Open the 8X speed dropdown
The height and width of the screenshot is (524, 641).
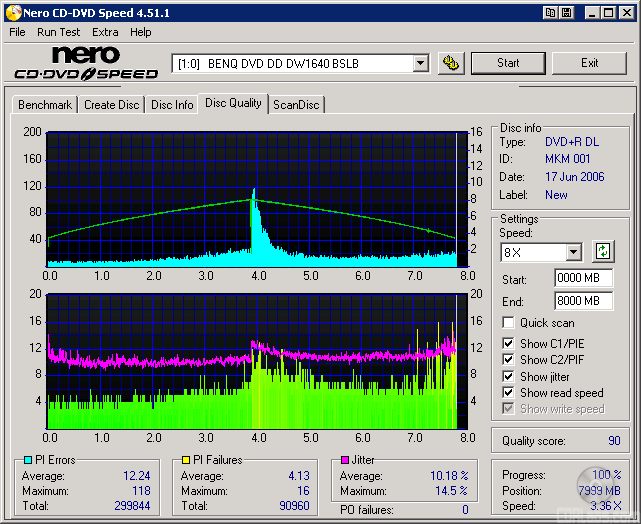pyautogui.click(x=573, y=253)
